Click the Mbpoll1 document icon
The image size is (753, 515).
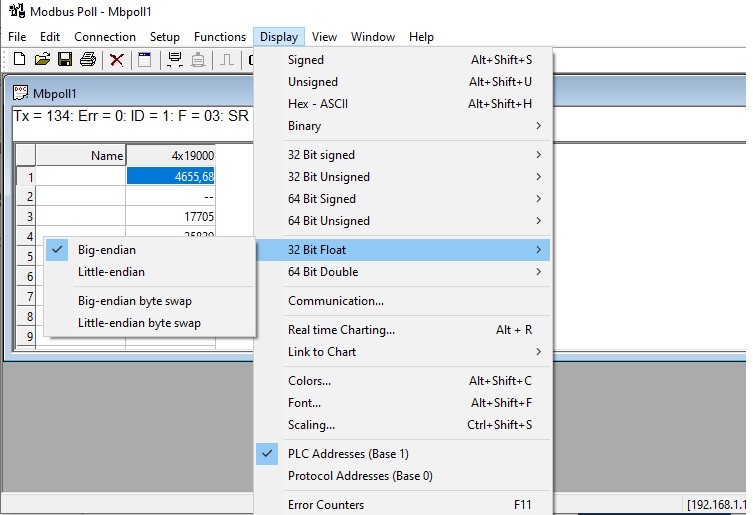tap(20, 94)
